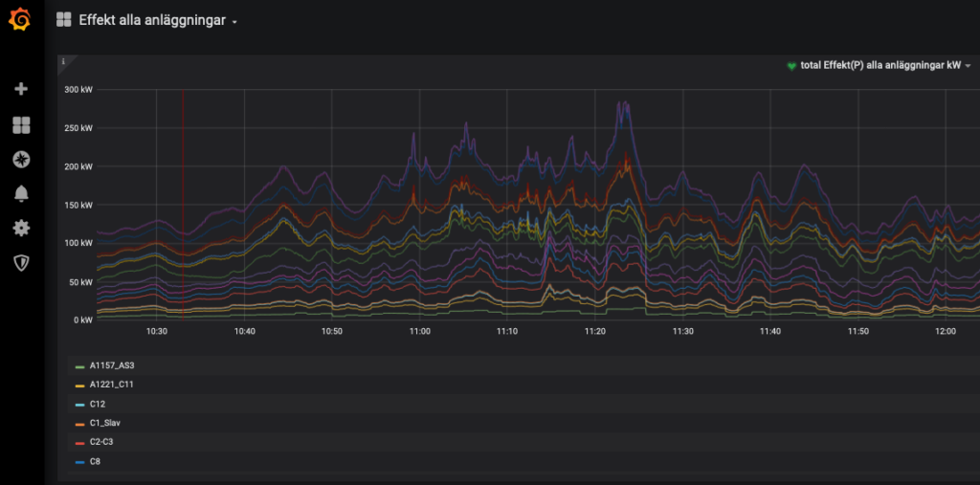This screenshot has width=980, height=485.
Task: Expand the 'total Effekt(P)' panel title menu
Action: (x=880, y=66)
